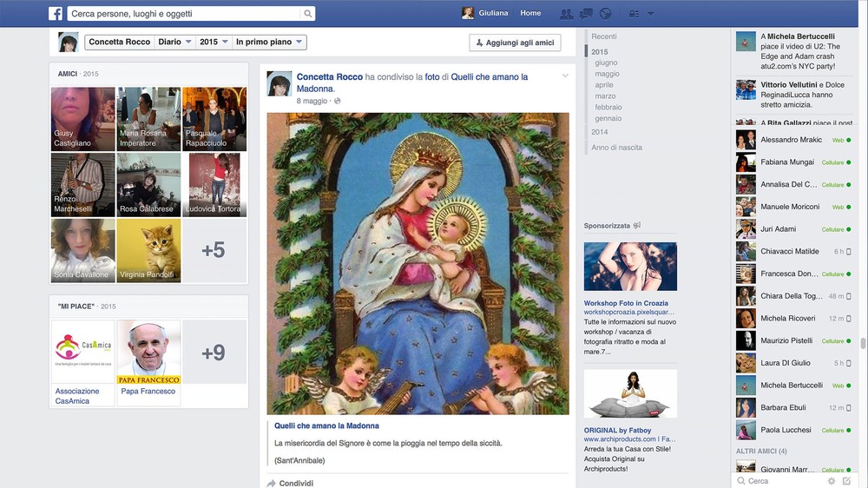Click the Sponsorizzata megaphone icon
This screenshot has height=488, width=868.
point(637,226)
